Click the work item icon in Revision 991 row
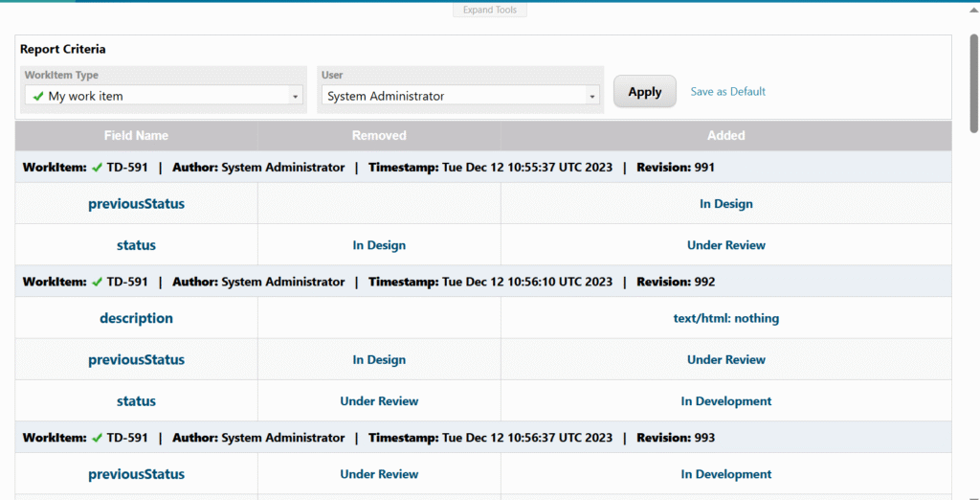980x500 pixels. point(97,168)
